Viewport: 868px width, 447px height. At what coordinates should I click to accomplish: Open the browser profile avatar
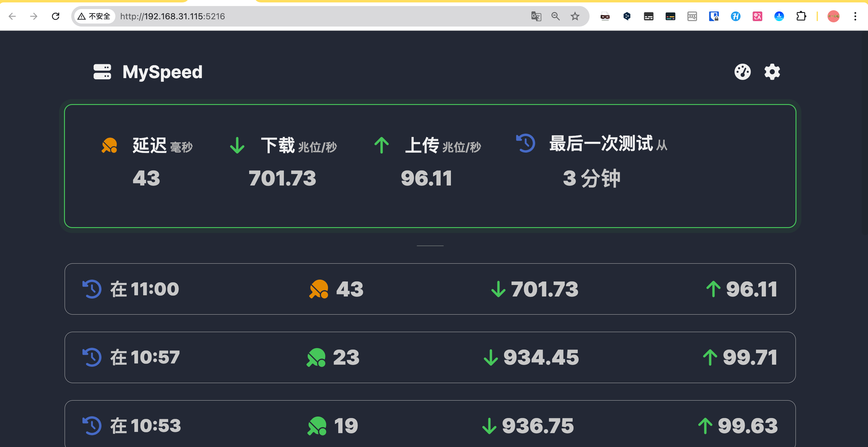(x=833, y=16)
